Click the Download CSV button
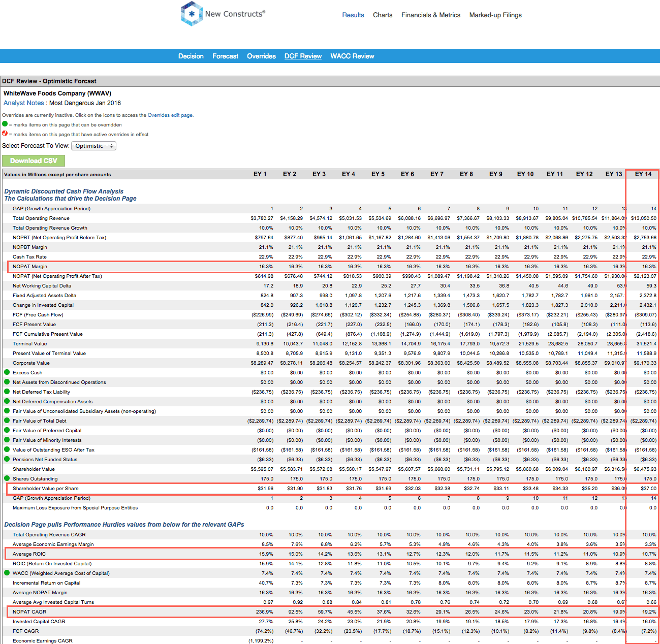 pos(34,160)
